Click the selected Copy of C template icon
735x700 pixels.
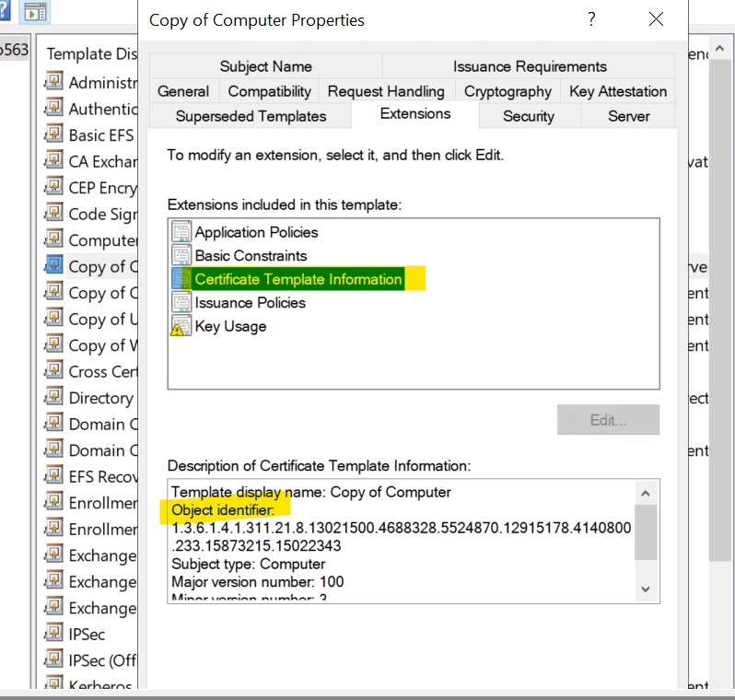[x=54, y=264]
